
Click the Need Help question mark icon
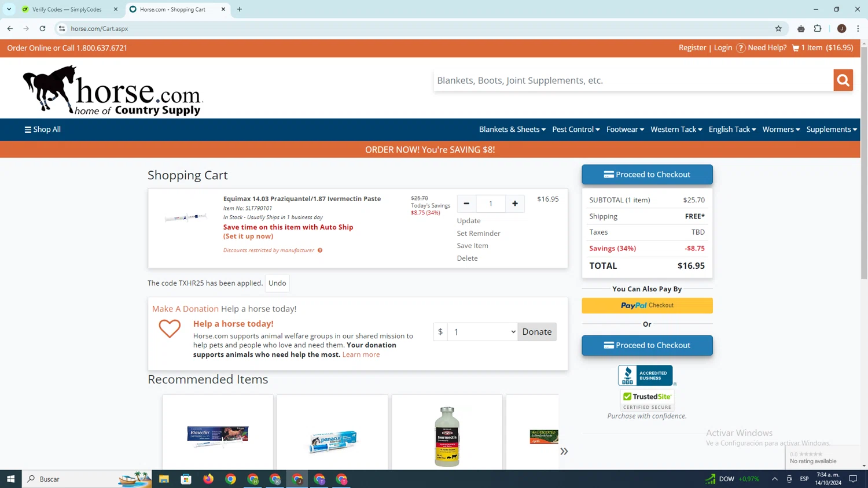pyautogui.click(x=741, y=48)
